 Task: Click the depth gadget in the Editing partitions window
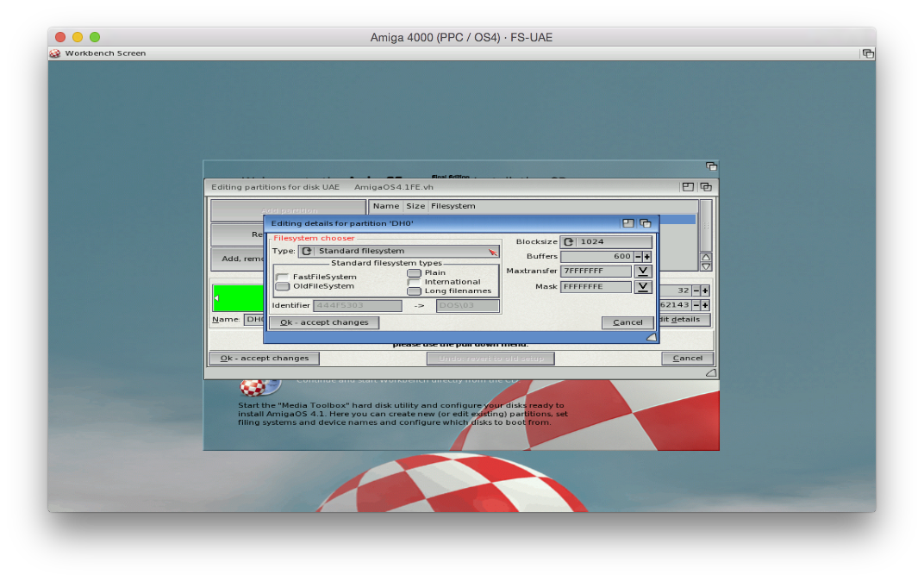[705, 187]
